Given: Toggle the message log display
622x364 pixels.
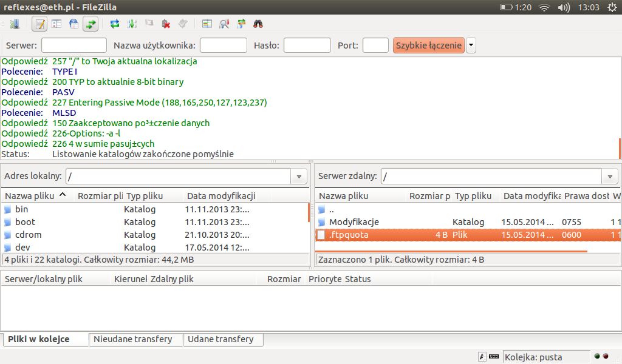Looking at the screenshot, I should pyautogui.click(x=39, y=24).
